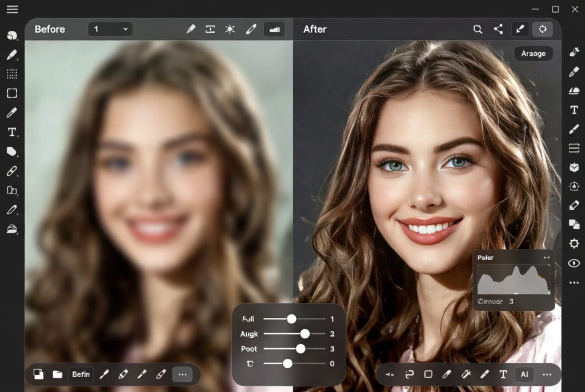Image resolution: width=585 pixels, height=392 pixels.
Task: Open the folder icon in bottom-left toolbar
Action: point(58,374)
